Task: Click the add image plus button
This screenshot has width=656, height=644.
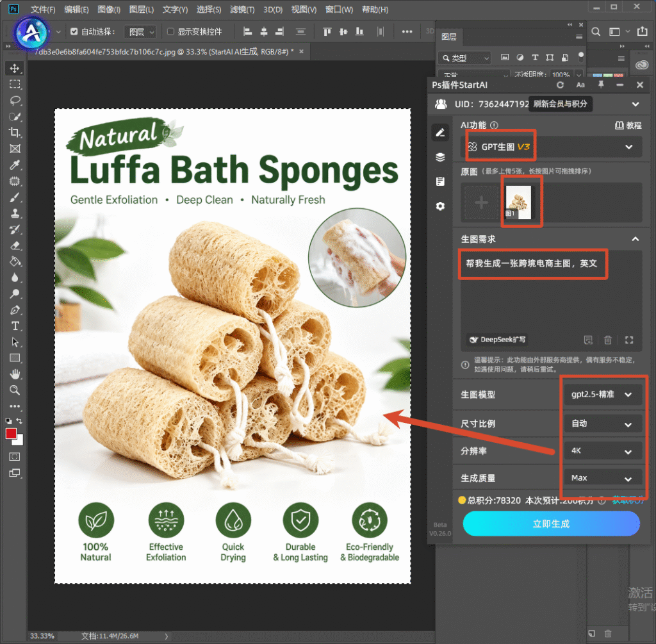Action: pyautogui.click(x=481, y=202)
